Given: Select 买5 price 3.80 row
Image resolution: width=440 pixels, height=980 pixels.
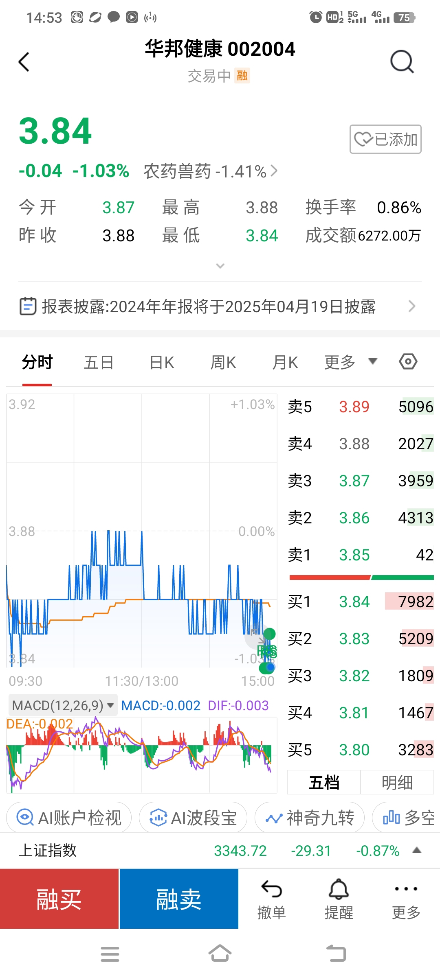Looking at the screenshot, I should pyautogui.click(x=361, y=750).
